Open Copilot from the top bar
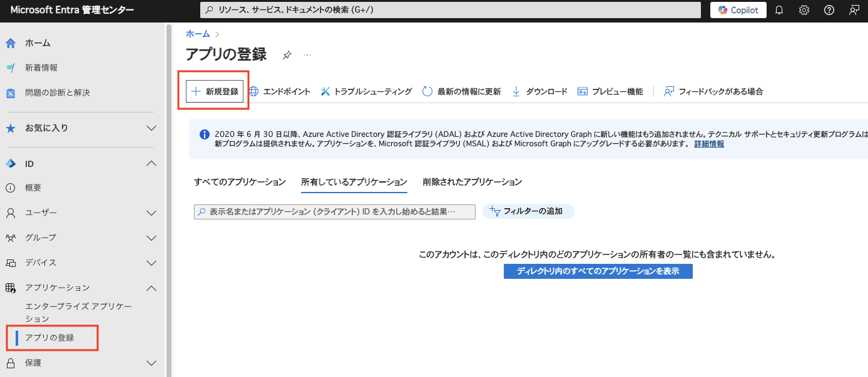Image resolution: width=868 pixels, height=377 pixels. click(x=738, y=10)
